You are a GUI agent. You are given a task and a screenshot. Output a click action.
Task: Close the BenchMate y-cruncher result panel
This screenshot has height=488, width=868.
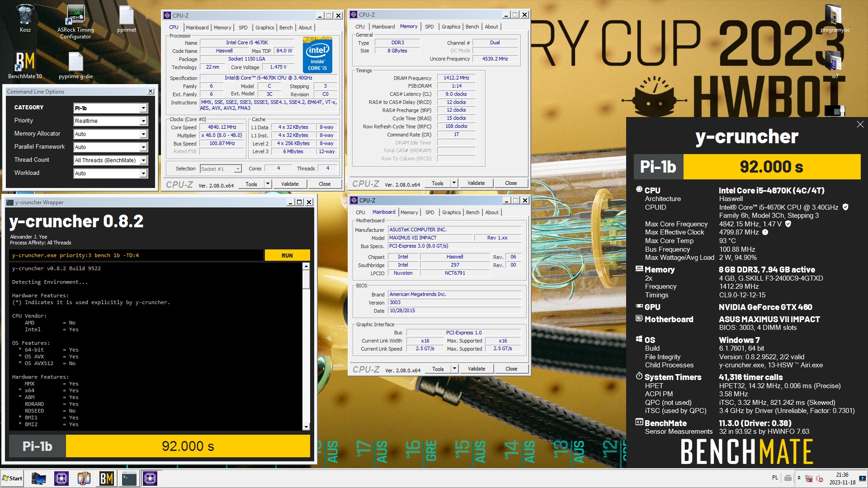click(x=860, y=124)
